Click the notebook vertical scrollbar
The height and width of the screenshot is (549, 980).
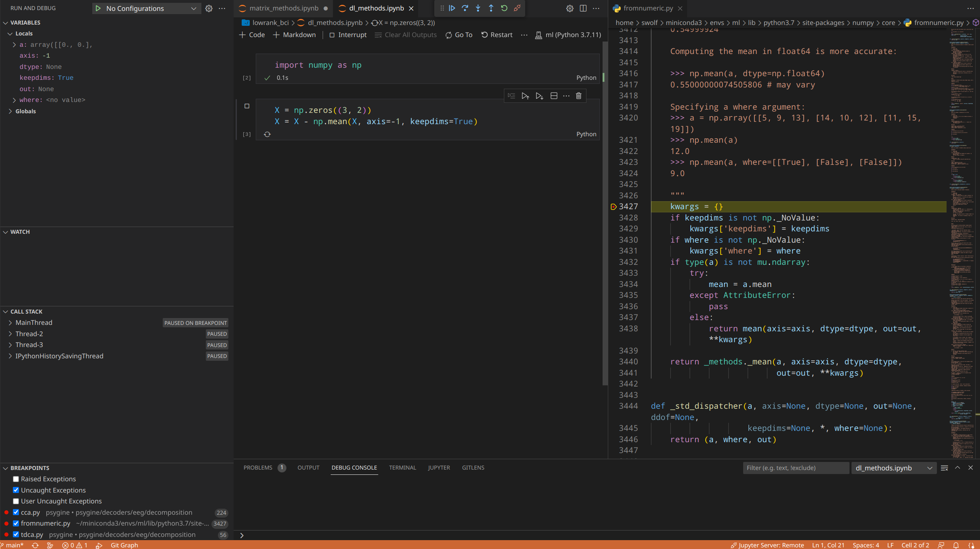pos(604,214)
